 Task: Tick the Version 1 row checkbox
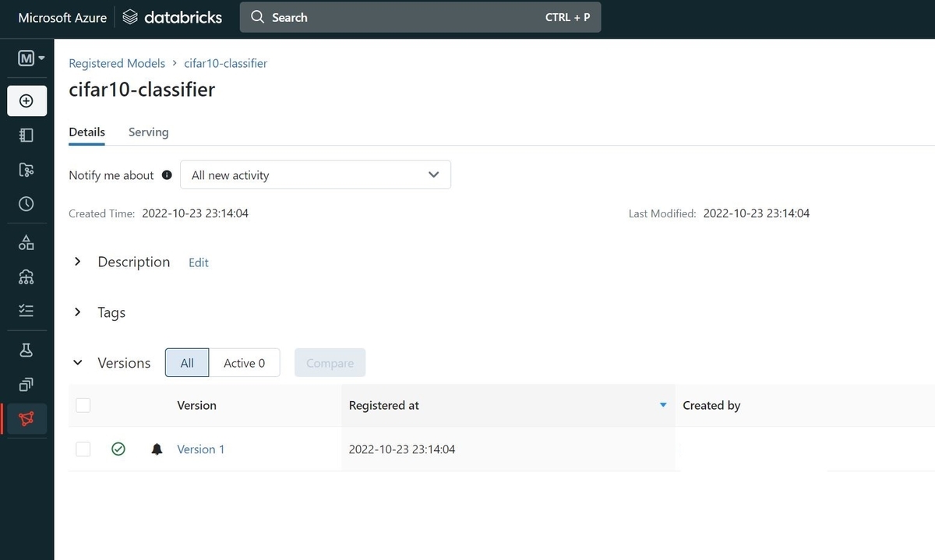point(83,449)
